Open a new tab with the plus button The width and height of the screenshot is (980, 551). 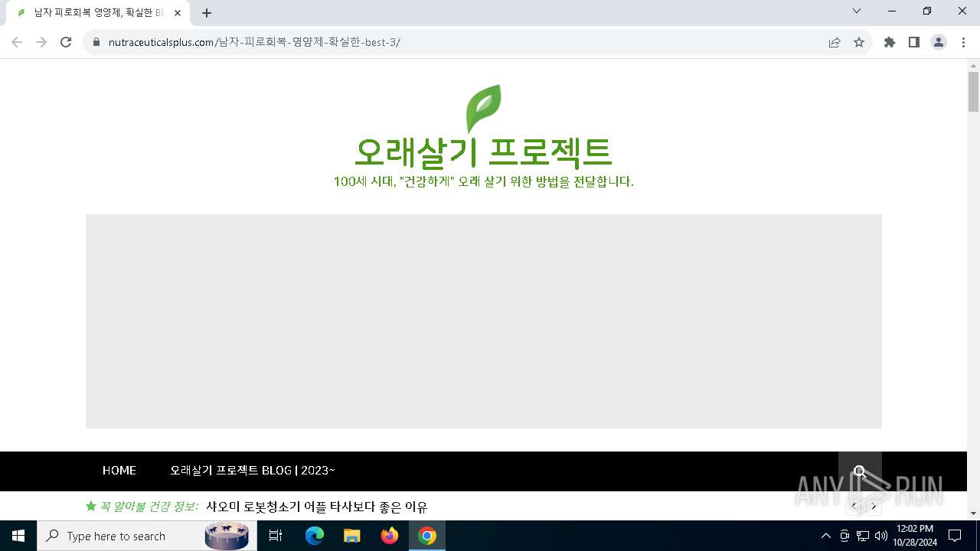[x=207, y=13]
